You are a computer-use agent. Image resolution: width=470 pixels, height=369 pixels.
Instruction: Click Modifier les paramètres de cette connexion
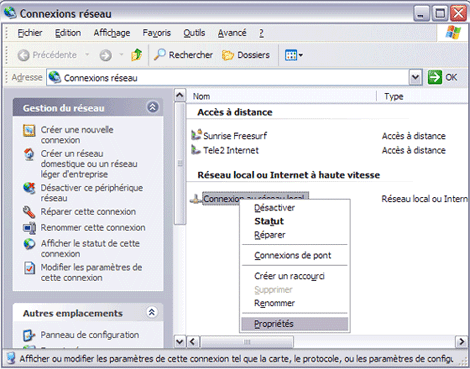pos(91,272)
